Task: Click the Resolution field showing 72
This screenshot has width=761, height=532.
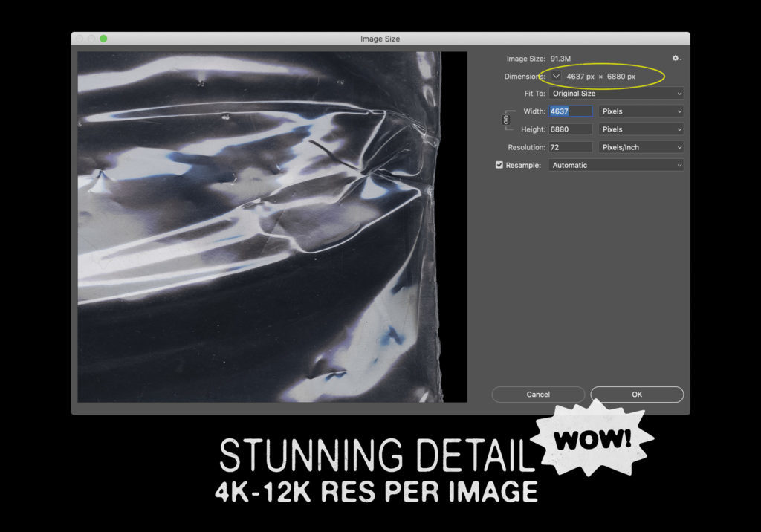Action: click(x=570, y=147)
